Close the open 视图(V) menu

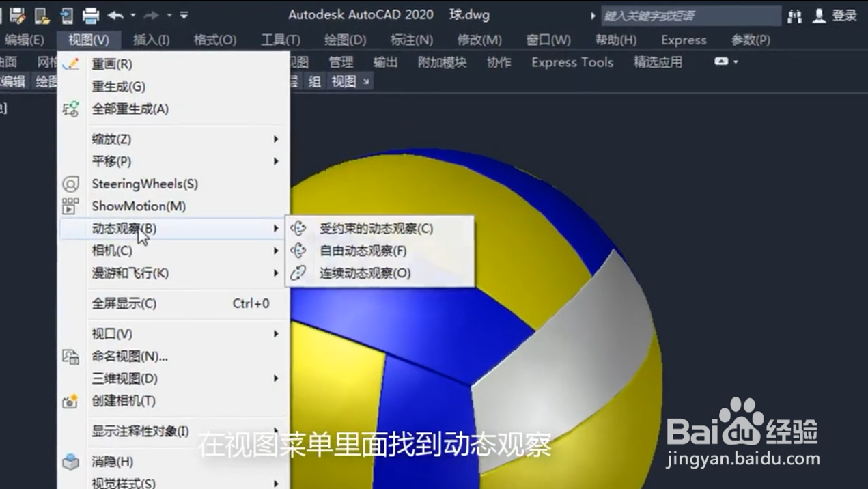(88, 40)
